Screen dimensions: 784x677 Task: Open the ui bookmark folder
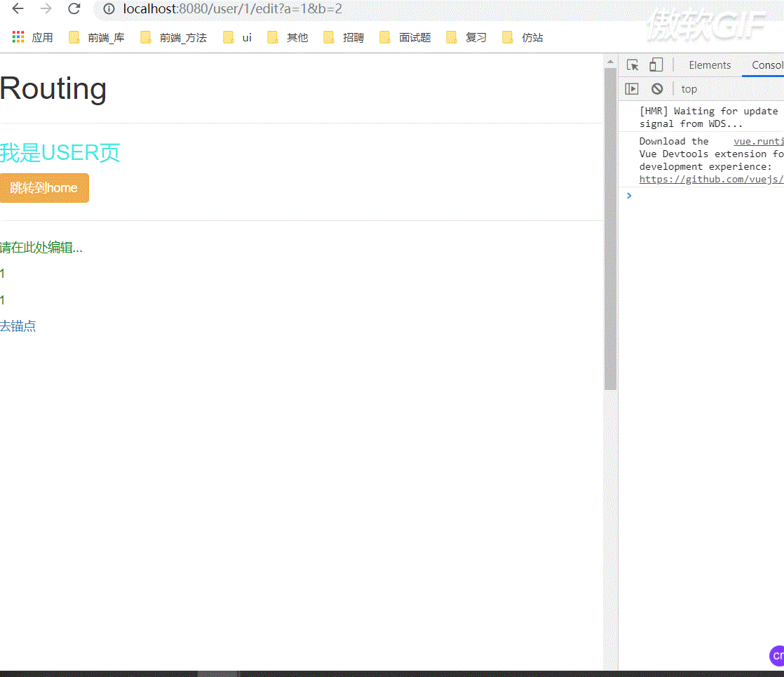click(x=238, y=37)
